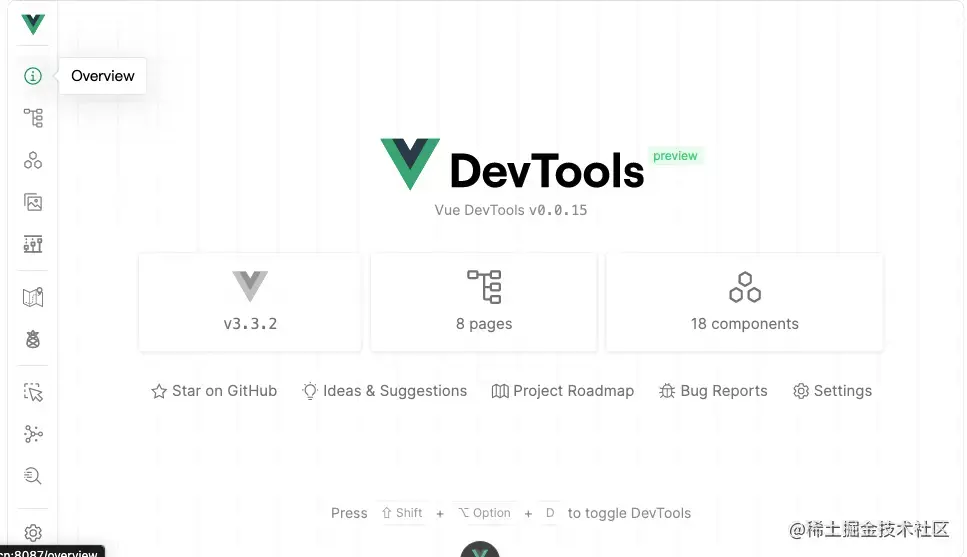Open the Project Roadmap link
Screen dimensions: 967x557
coord(562,391)
